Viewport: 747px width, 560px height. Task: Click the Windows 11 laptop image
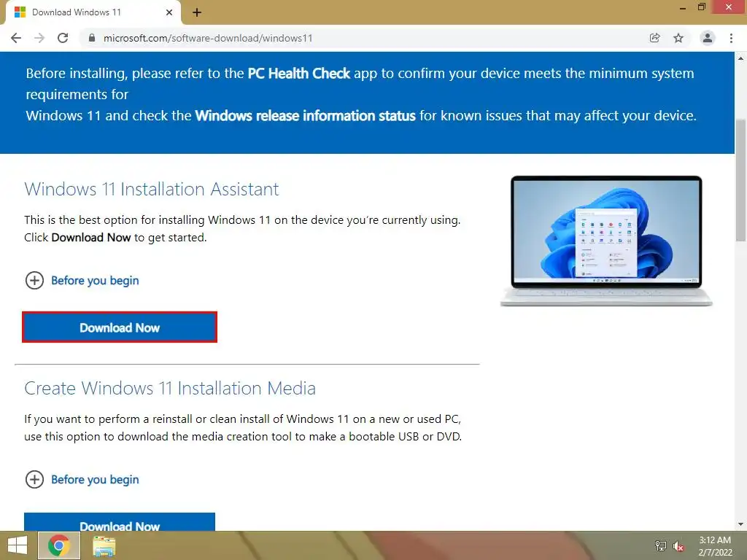pyautogui.click(x=606, y=241)
